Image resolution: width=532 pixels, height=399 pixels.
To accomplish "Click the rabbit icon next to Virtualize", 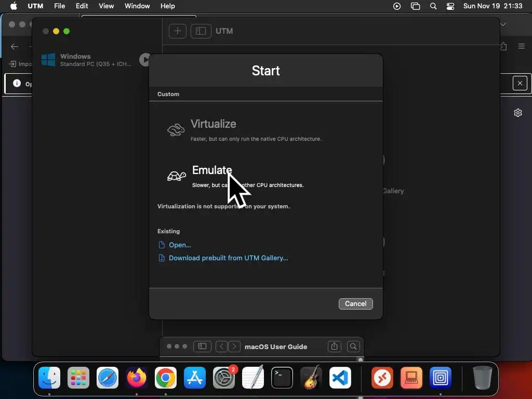I will click(x=176, y=130).
